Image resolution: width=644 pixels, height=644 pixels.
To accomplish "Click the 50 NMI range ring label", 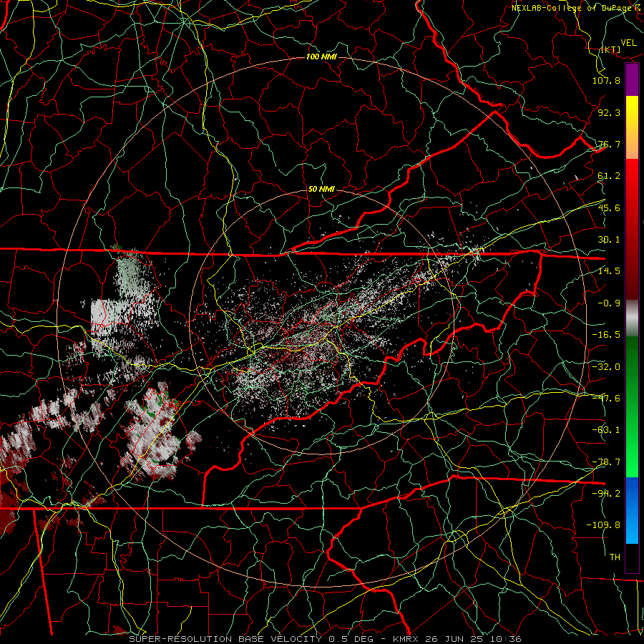I will tap(321, 190).
